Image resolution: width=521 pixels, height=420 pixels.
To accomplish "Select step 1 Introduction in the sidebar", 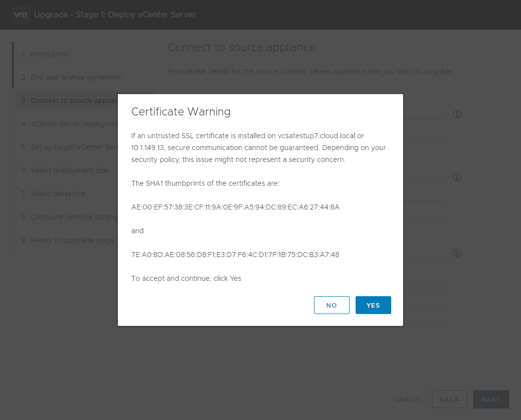I will pos(49,54).
